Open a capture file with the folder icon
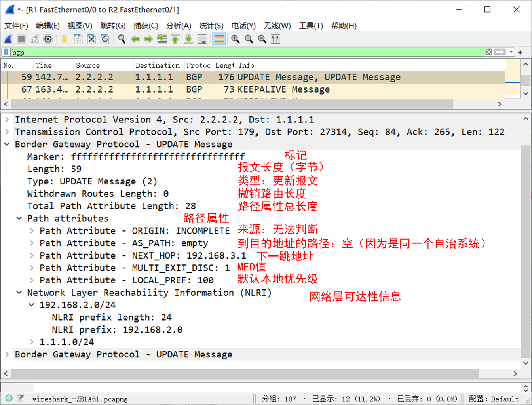Screen dimensions: 532x405 pyautogui.click(x=64, y=39)
